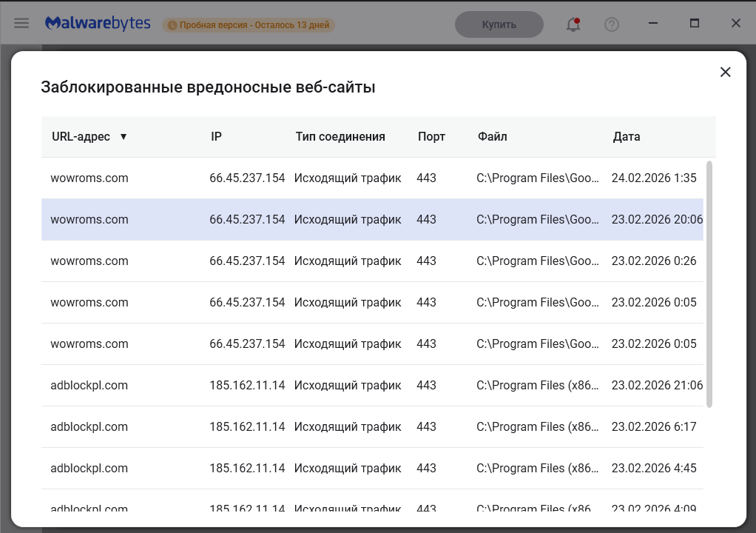
Task: Click the Тип соединения column header
Action: coord(340,136)
